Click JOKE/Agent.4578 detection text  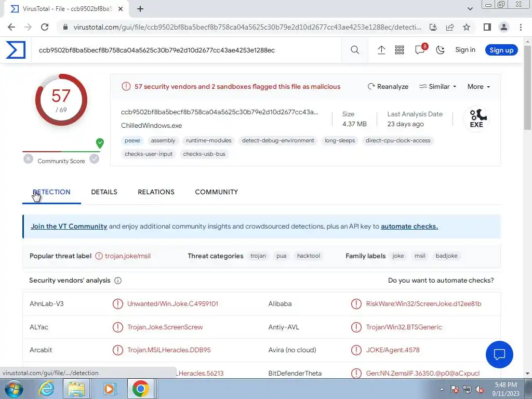(393, 350)
